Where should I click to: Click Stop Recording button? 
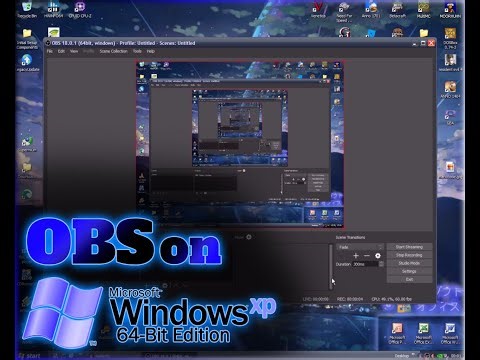(x=409, y=255)
